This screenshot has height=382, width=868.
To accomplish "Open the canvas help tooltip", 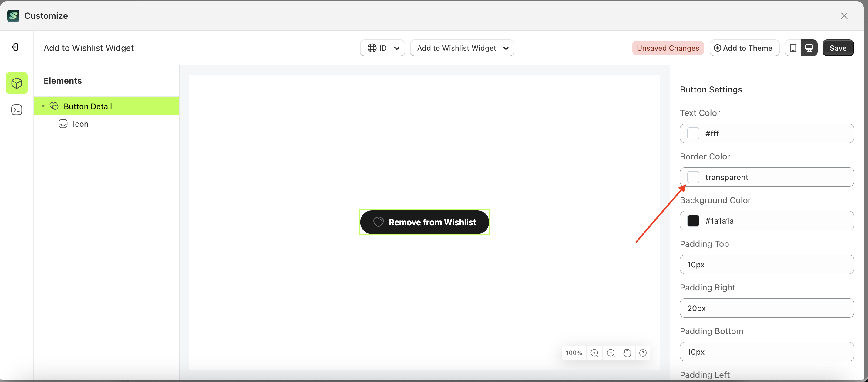I will 643,353.
